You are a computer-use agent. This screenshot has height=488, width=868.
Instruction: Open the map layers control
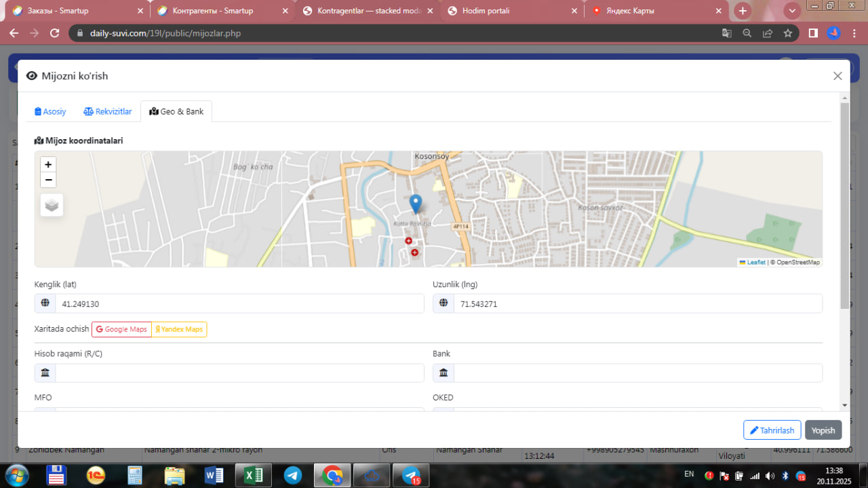pos(52,204)
